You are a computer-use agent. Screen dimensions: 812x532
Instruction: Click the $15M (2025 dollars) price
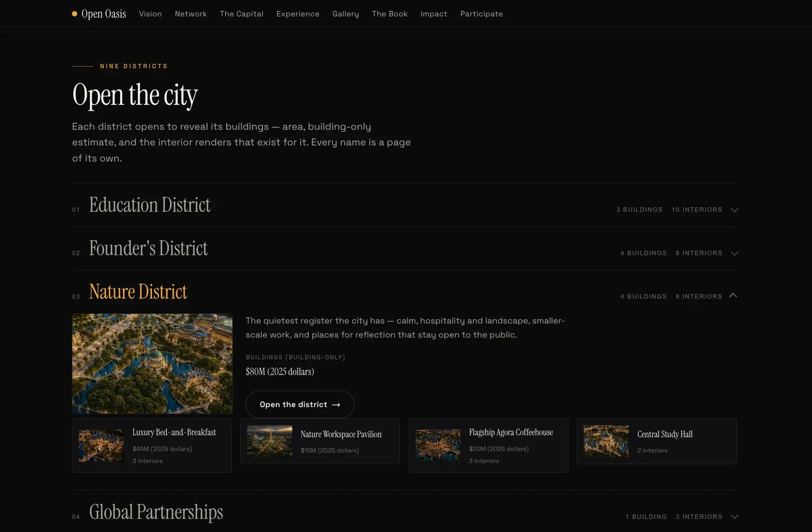click(330, 450)
